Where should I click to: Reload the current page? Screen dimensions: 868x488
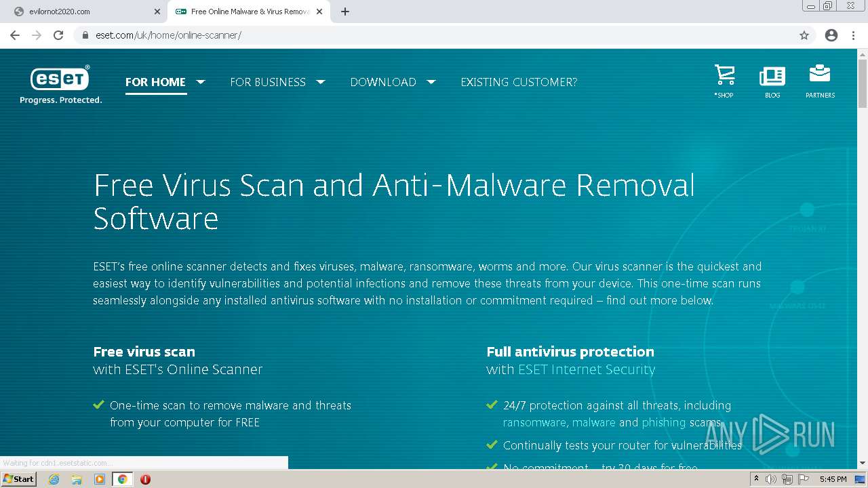pyautogui.click(x=58, y=35)
